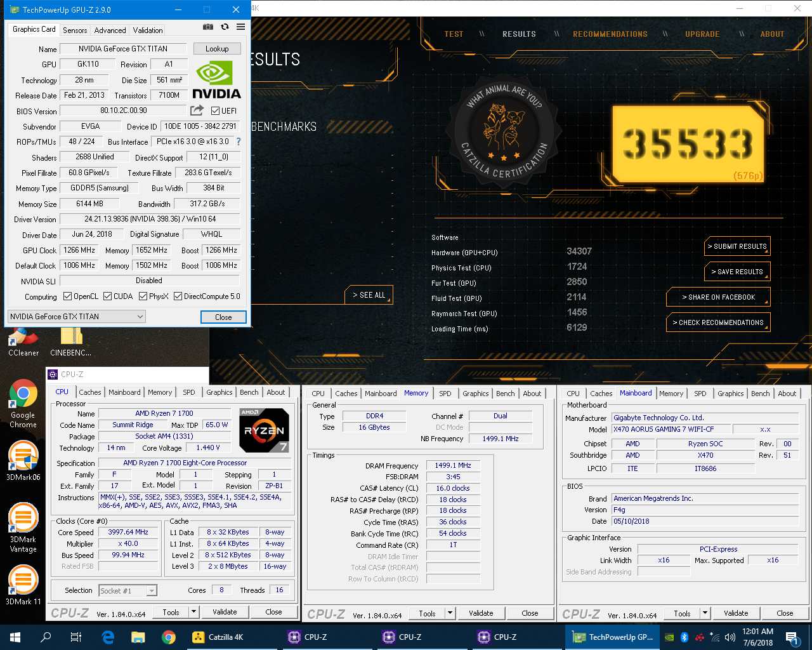Click the Catzilla certification badge
The height and width of the screenshot is (650, 812).
504,132
